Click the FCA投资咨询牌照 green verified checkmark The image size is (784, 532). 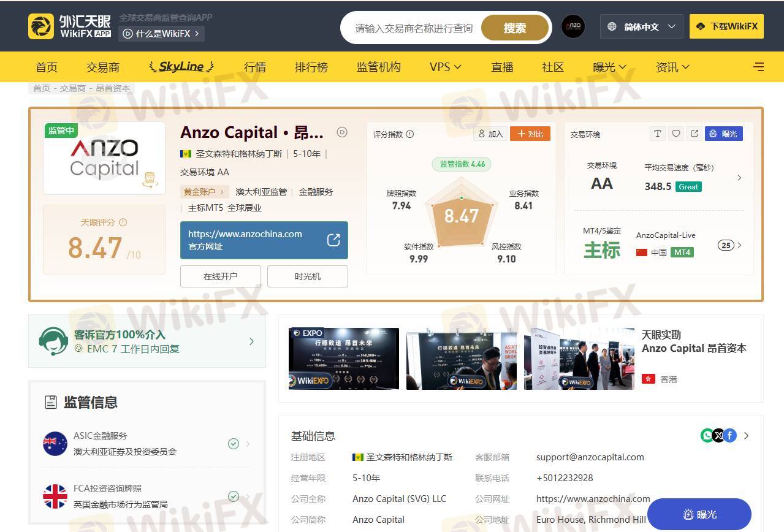234,496
